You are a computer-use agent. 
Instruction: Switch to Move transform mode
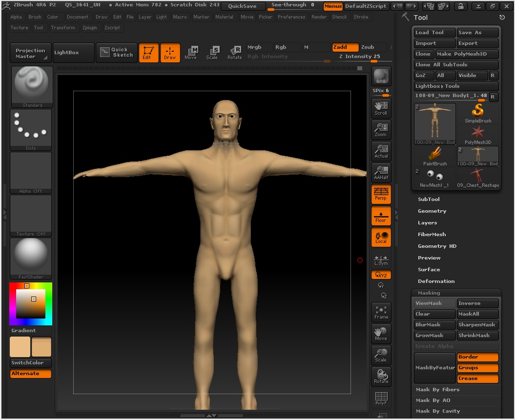click(x=190, y=53)
